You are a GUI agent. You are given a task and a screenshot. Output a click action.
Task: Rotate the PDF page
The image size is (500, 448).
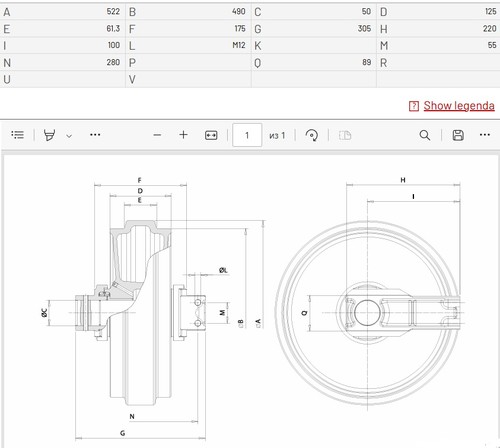[x=312, y=135]
